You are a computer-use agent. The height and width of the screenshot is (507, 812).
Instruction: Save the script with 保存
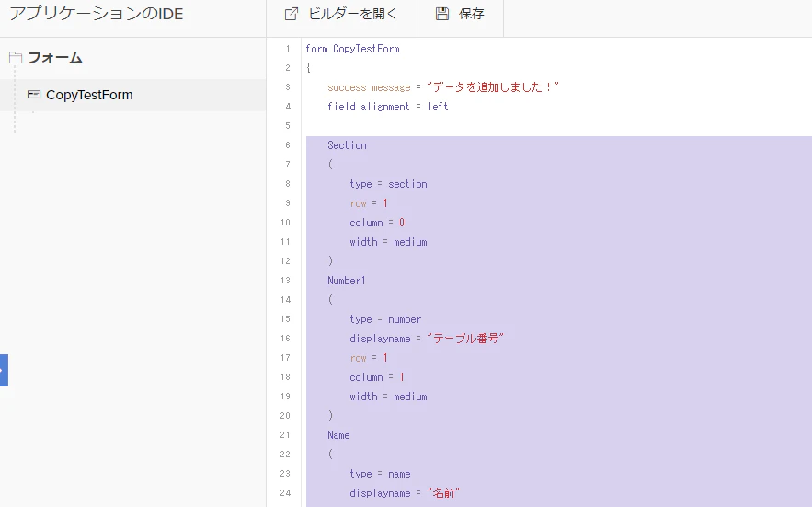point(461,14)
